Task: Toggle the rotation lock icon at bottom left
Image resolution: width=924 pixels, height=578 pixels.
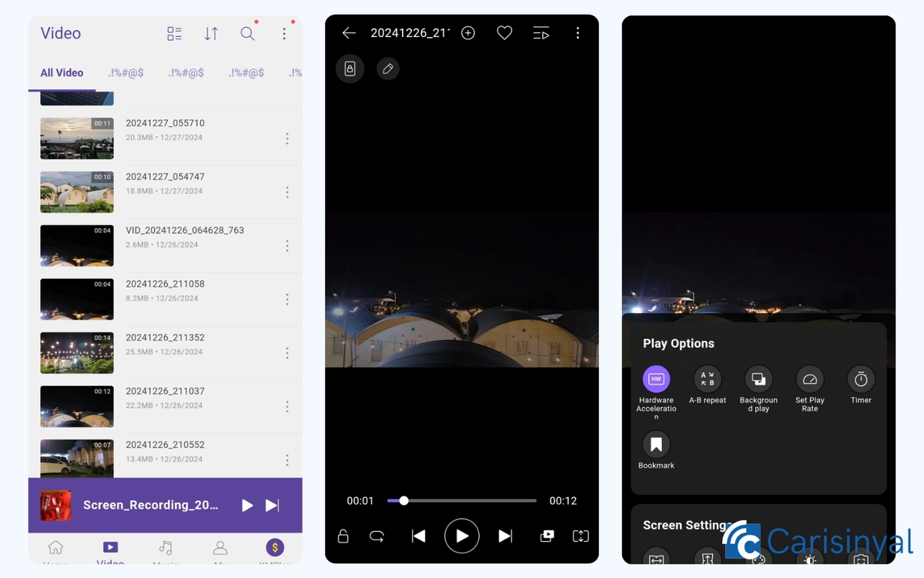Action: click(343, 536)
